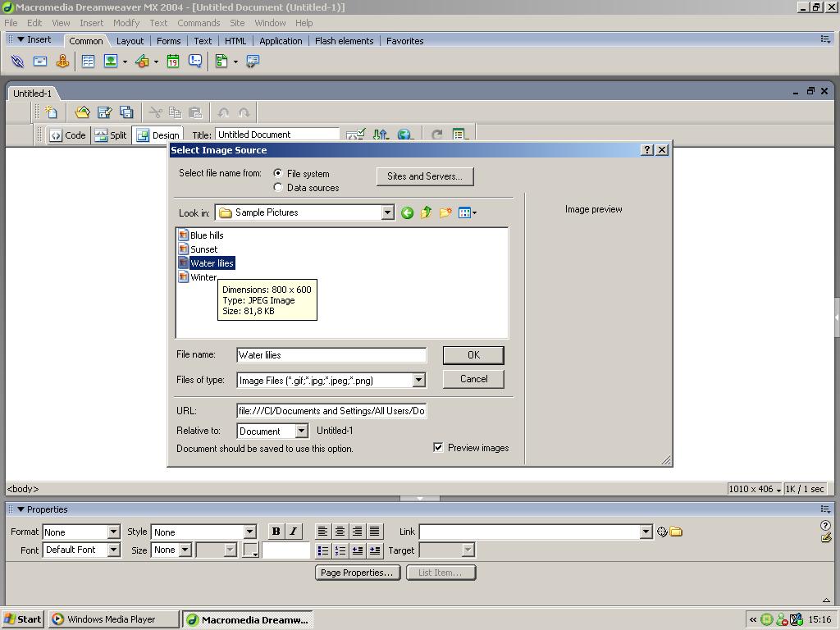Click the Insert Hyperlink icon
Screen dimensions: 840x630
click(17, 62)
